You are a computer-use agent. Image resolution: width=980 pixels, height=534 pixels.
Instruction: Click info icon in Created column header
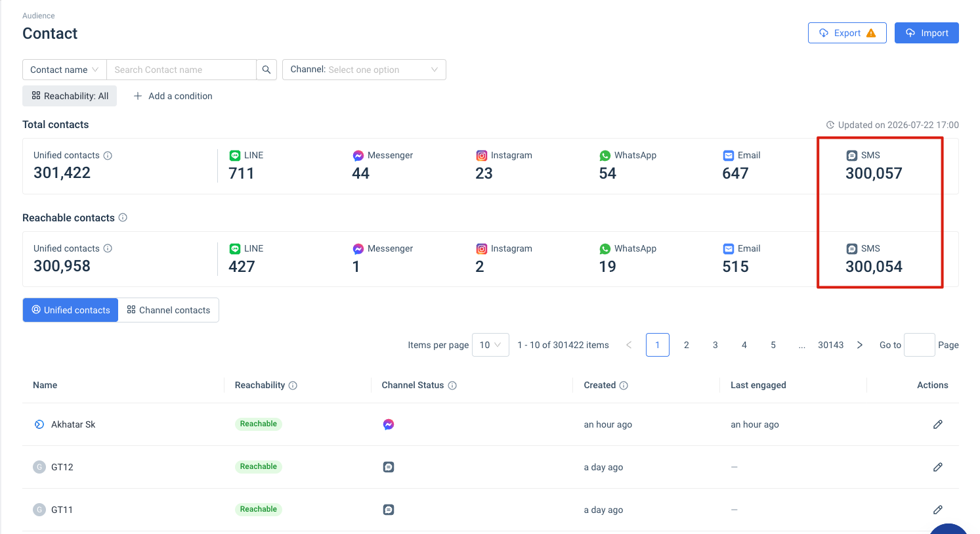624,386
